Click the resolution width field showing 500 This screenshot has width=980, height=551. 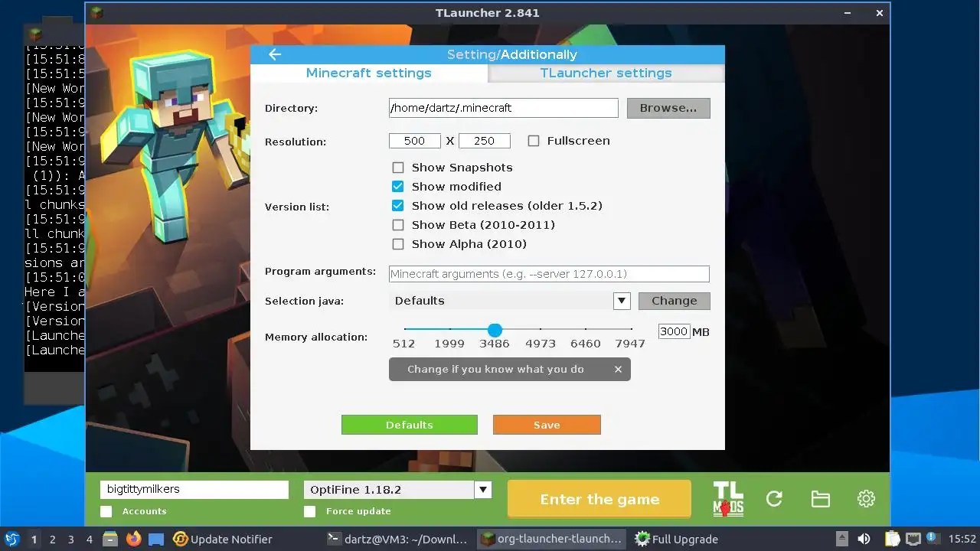[x=415, y=141]
